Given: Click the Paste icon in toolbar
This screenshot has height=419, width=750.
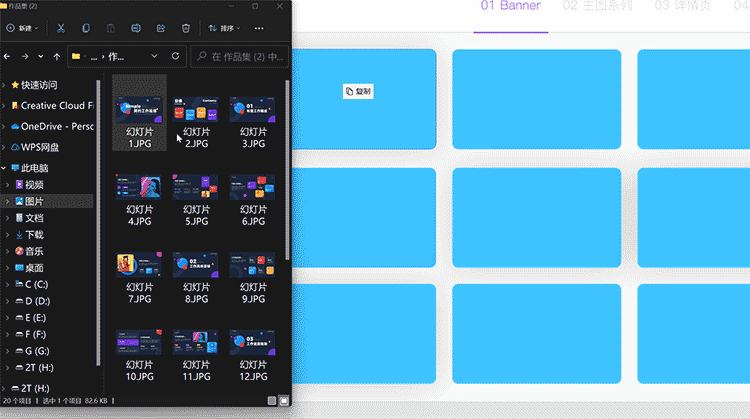Looking at the screenshot, I should (111, 28).
